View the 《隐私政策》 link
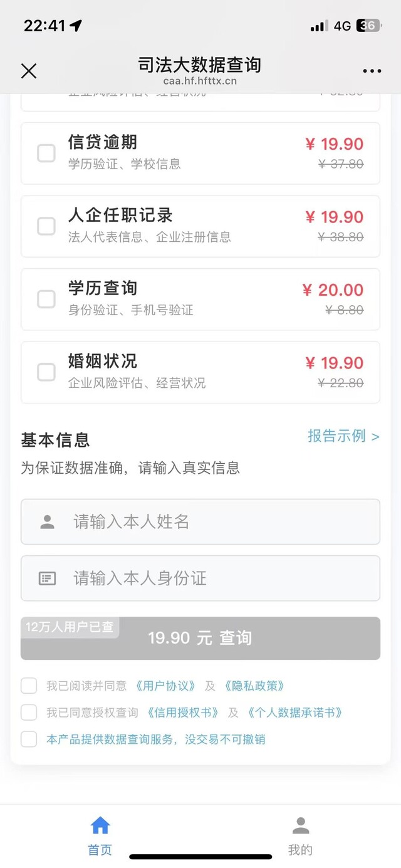401x868 pixels. pyautogui.click(x=254, y=686)
